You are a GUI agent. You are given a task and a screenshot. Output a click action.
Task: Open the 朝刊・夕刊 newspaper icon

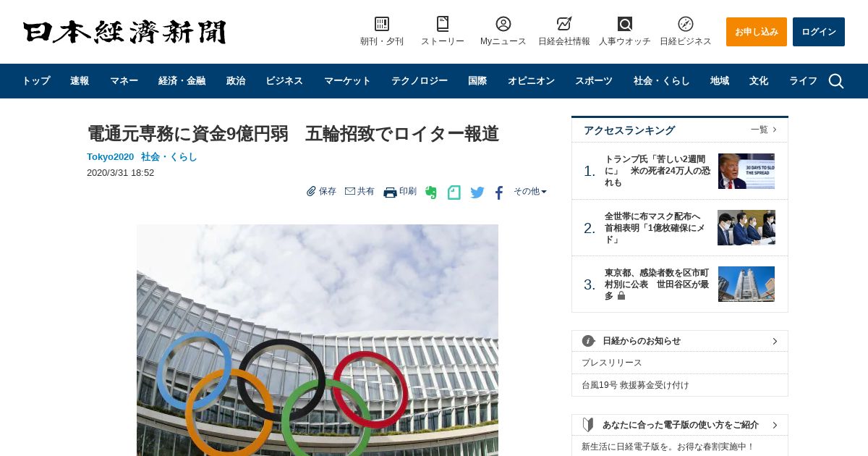[382, 24]
